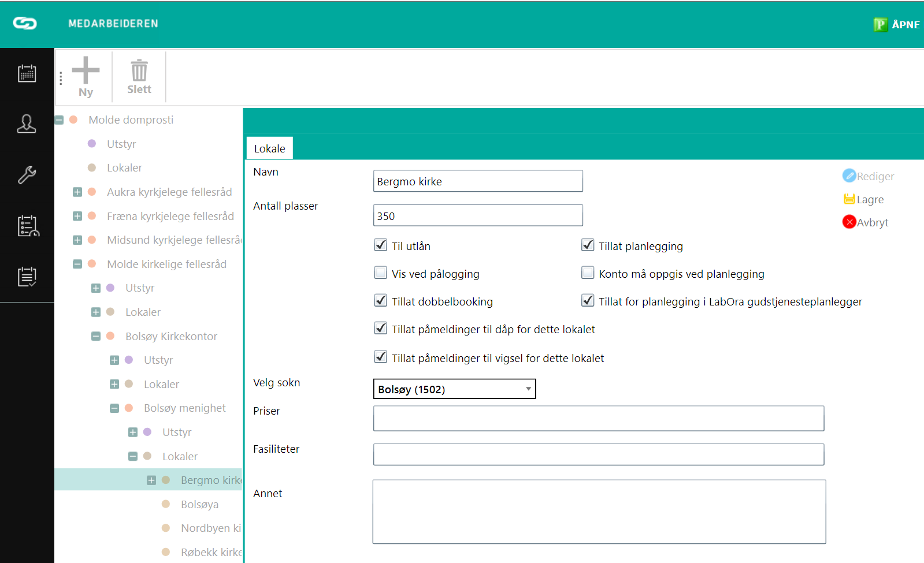Expand Aukra kyrkjelege fellesråd node

77,192
